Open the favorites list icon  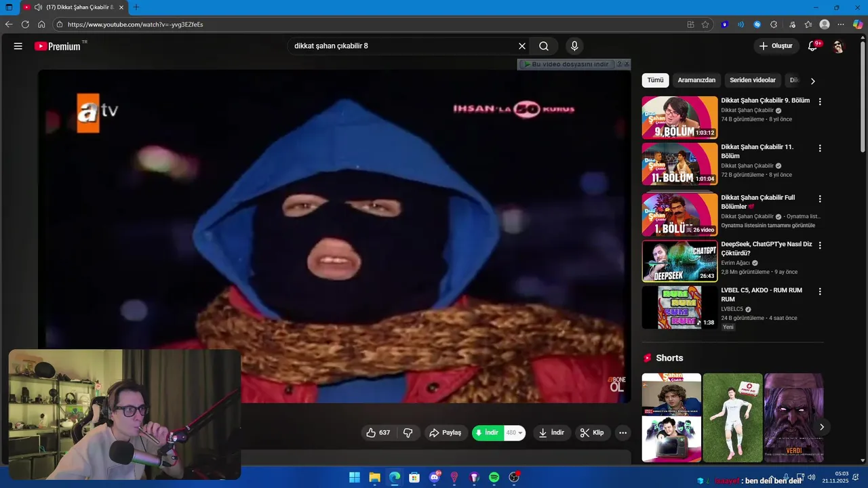pos(808,24)
